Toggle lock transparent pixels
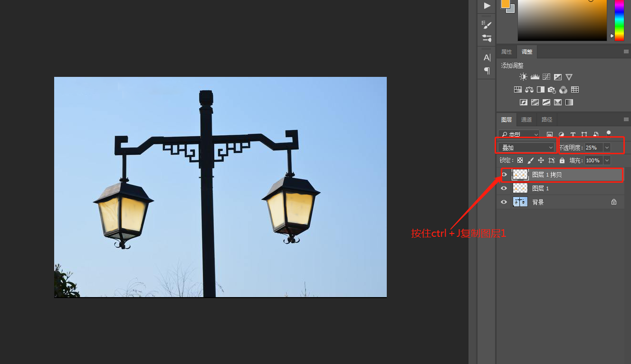631x364 pixels. point(520,160)
